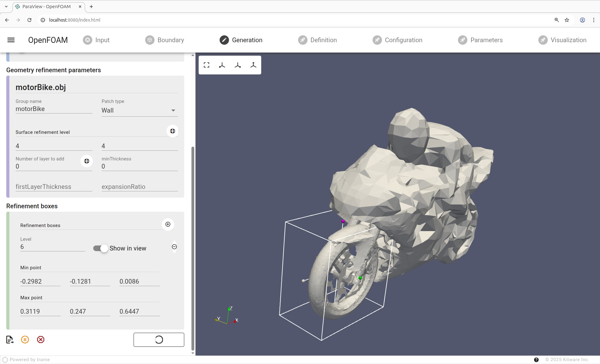Click the document export icon
Image resolution: width=600 pixels, height=364 pixels.
10,340
